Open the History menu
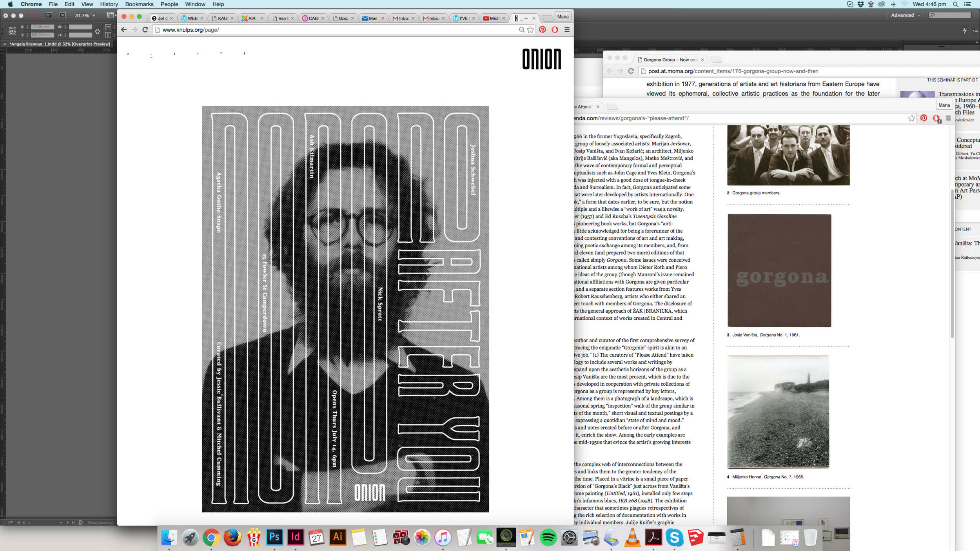 pyautogui.click(x=109, y=4)
